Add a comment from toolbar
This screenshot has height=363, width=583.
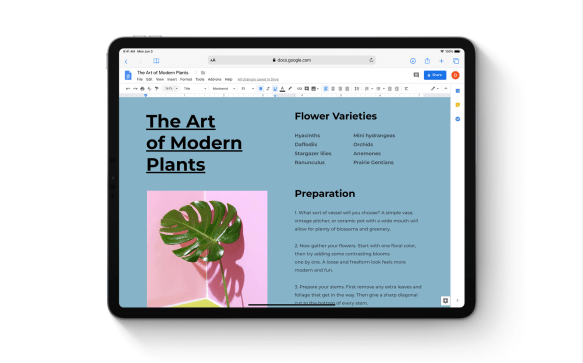[x=307, y=89]
